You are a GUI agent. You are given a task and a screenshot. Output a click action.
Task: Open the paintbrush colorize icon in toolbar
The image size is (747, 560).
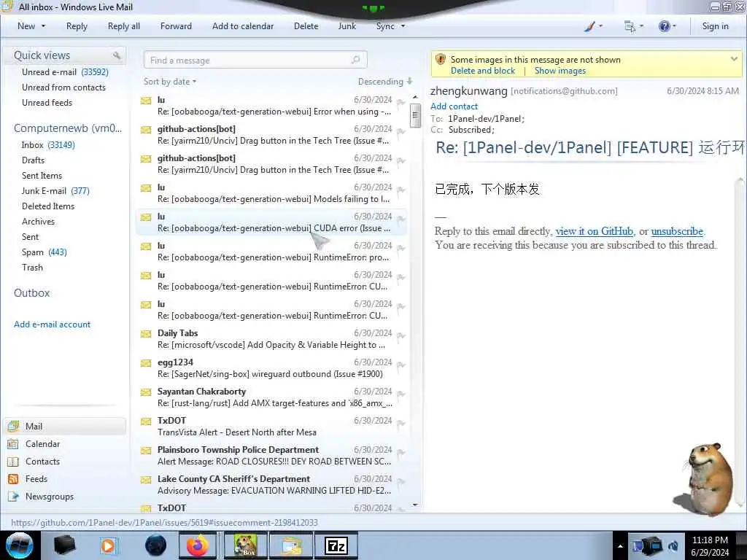(x=589, y=26)
